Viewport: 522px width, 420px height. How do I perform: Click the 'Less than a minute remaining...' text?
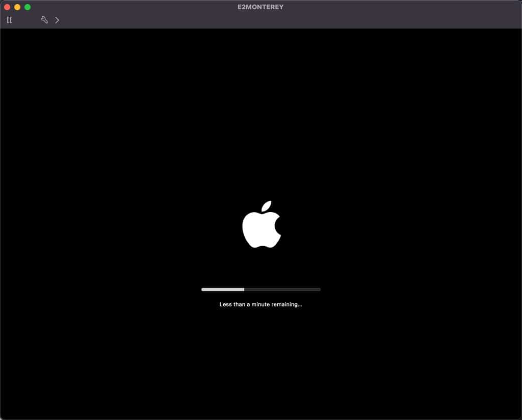(x=260, y=304)
